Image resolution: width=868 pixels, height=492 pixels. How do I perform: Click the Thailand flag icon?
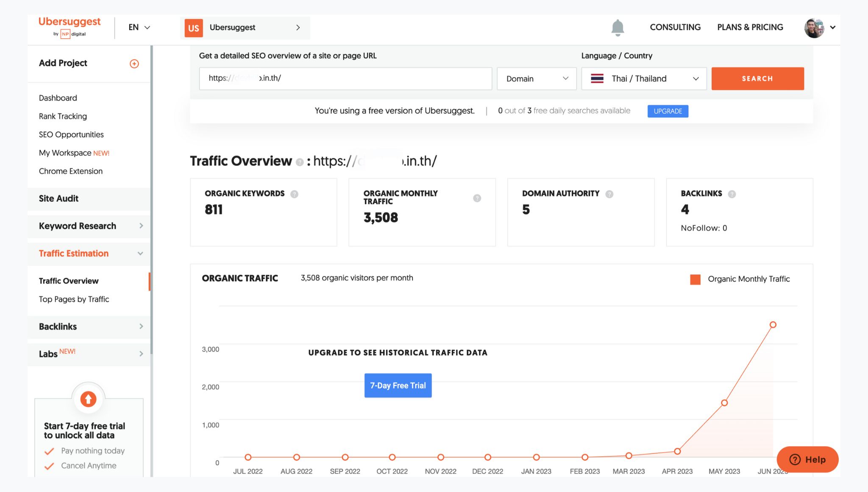[597, 78]
